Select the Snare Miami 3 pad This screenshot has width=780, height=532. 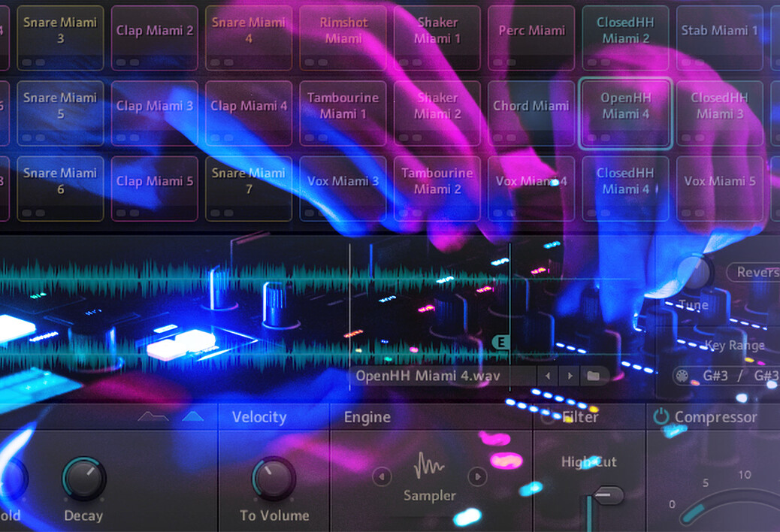(60, 38)
